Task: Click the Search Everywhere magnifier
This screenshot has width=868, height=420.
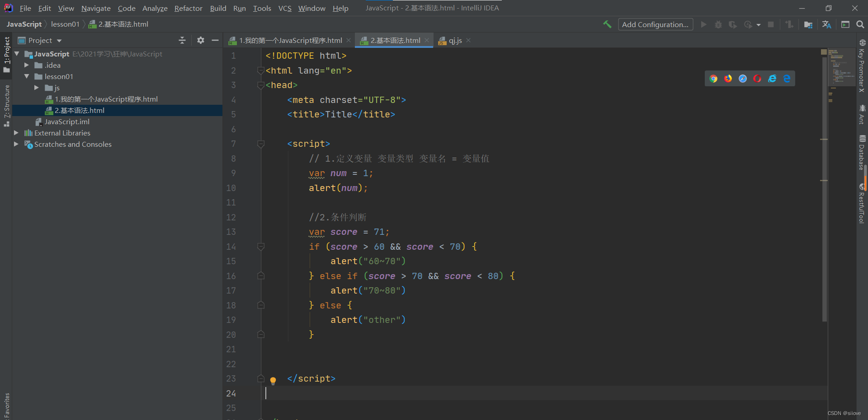Action: (860, 24)
